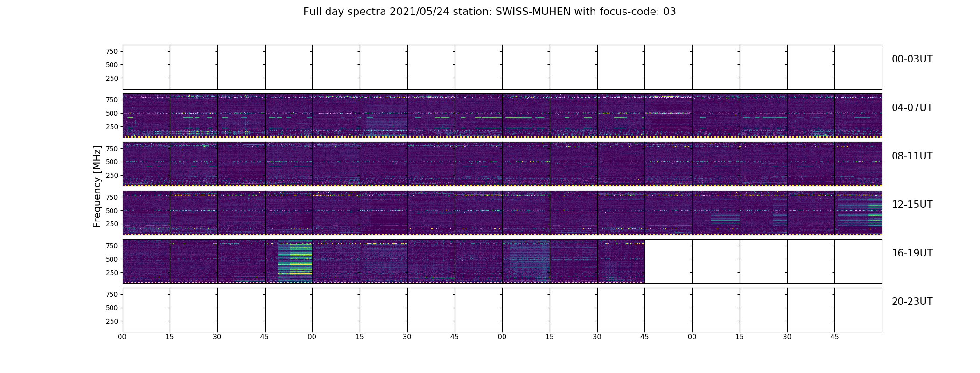Click the 250 tick of the 04-07UT panel
Viewport: 980px width, 373px height.
click(112, 127)
